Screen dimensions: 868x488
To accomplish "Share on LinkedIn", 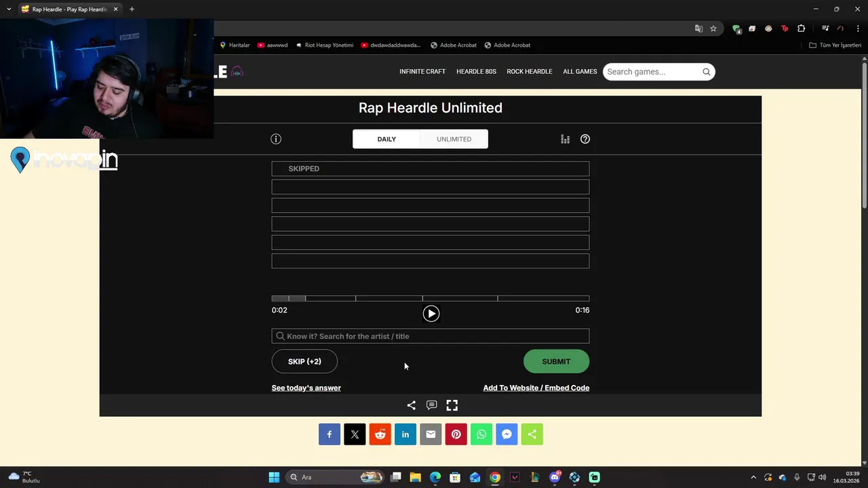I will click(x=406, y=434).
